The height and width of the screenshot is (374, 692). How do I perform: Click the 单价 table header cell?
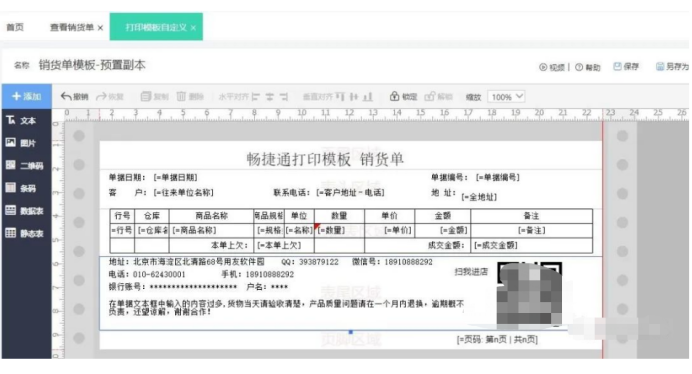389,216
